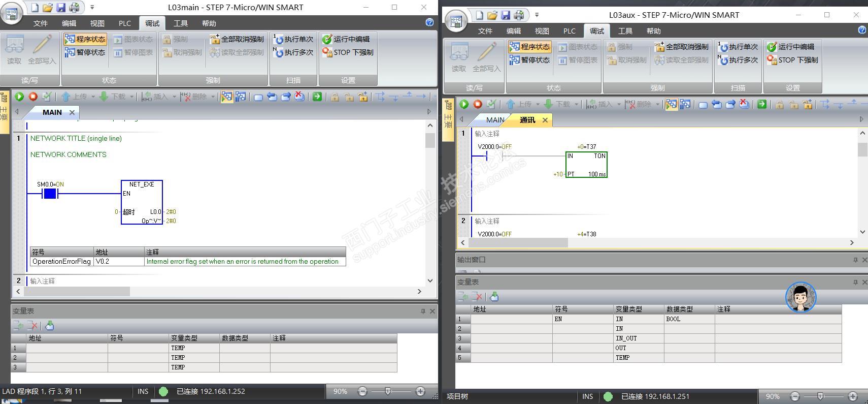Click Open folder icon in L03main title bar
The width and height of the screenshot is (868, 404).
tap(48, 7)
